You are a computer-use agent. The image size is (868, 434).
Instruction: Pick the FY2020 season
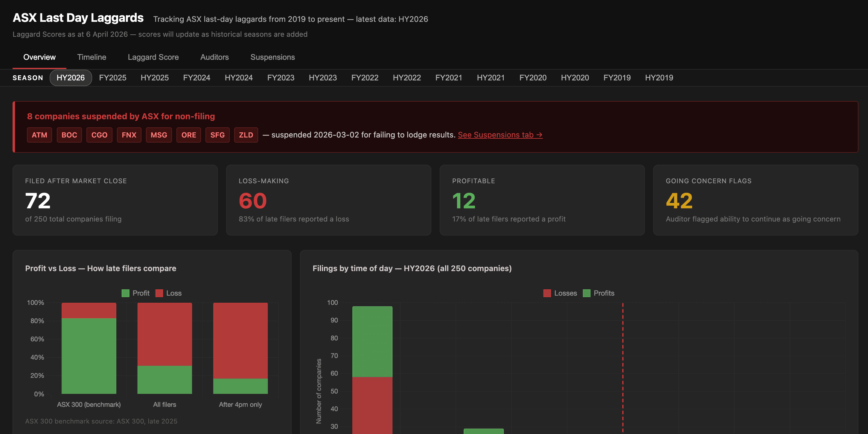[533, 78]
